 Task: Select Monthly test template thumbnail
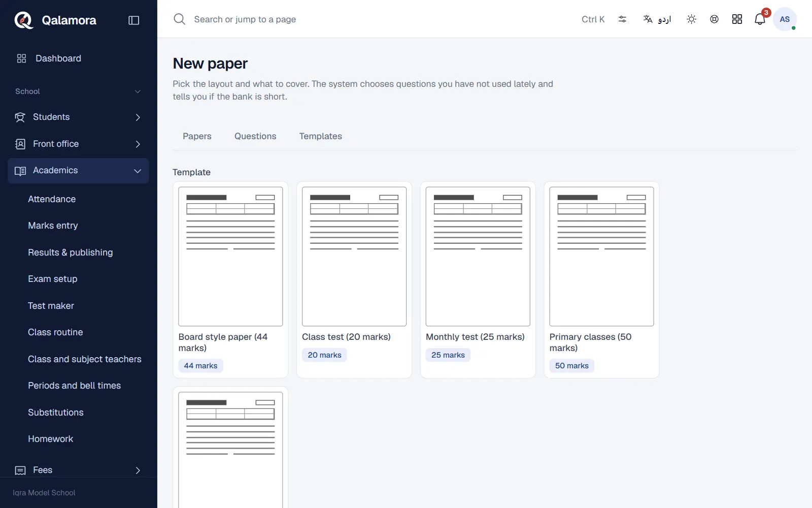[478, 257]
